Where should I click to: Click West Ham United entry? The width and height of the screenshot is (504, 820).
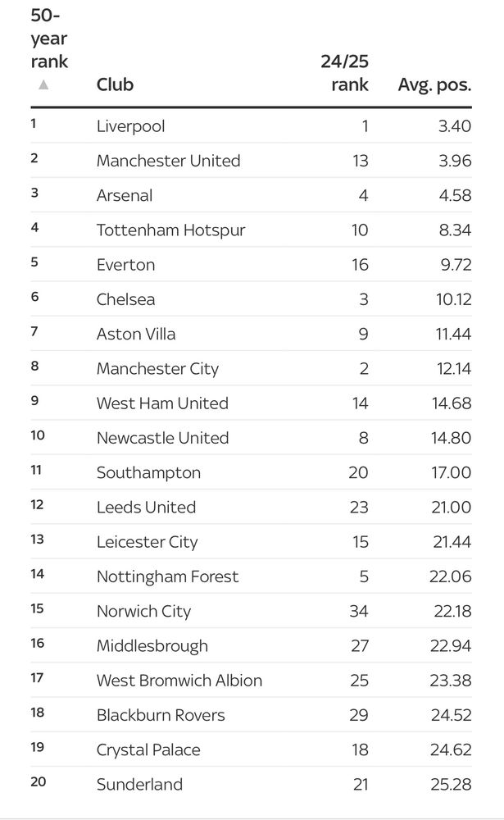point(162,403)
